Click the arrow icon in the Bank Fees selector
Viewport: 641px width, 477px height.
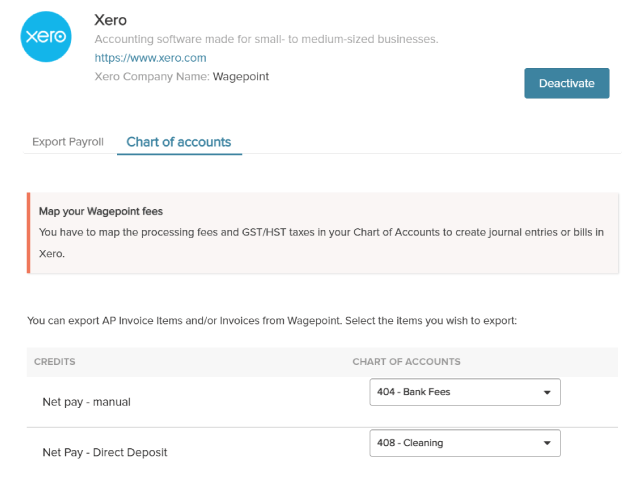(547, 392)
